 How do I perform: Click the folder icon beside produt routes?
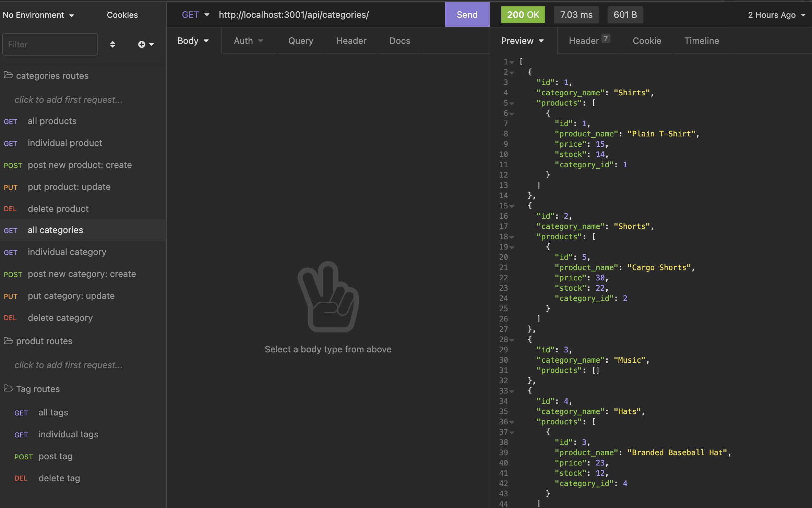[8, 340]
